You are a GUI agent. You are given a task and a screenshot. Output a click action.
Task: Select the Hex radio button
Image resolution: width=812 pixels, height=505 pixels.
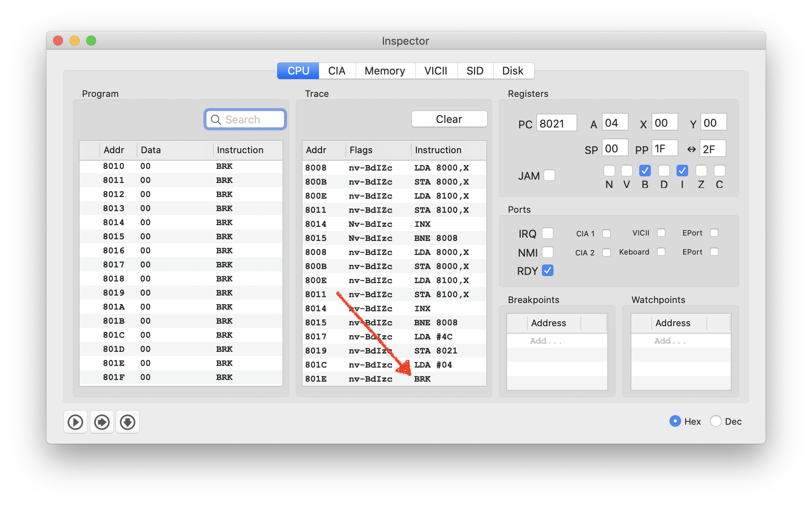675,421
